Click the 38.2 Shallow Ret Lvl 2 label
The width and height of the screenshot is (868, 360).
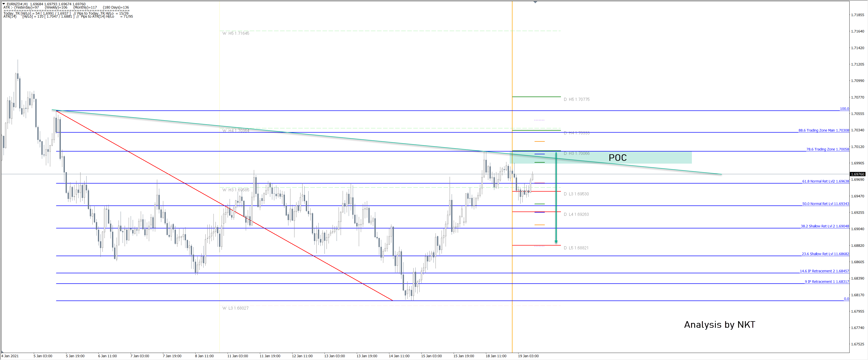[825, 226]
